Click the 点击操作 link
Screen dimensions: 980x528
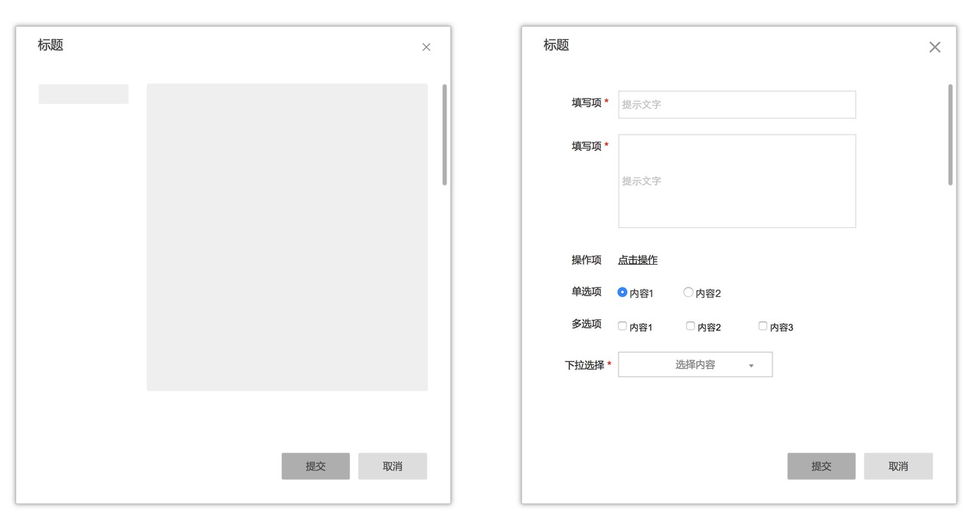coord(638,260)
